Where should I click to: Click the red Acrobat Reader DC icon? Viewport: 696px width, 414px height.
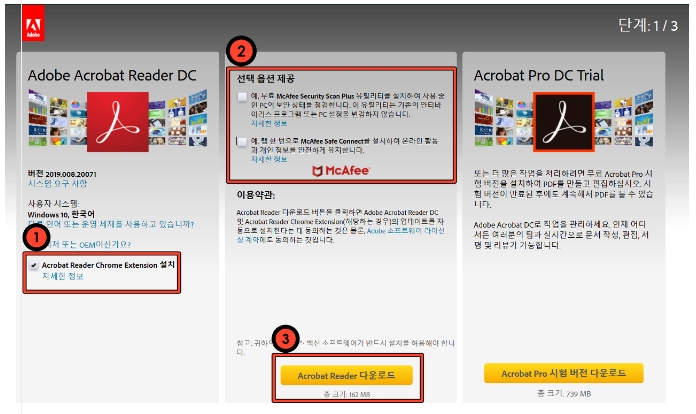pyautogui.click(x=118, y=122)
